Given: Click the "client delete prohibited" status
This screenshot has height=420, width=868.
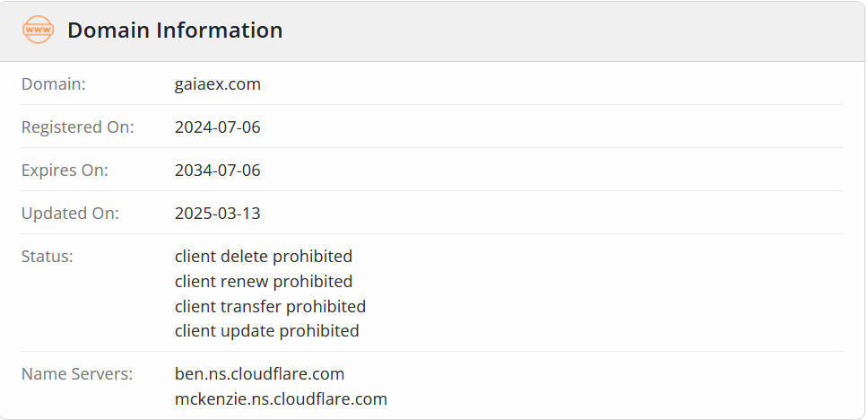Looking at the screenshot, I should coord(264,257).
